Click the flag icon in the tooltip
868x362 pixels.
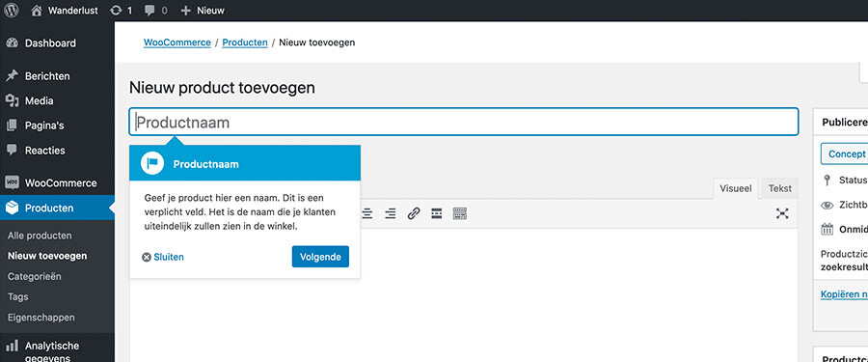point(152,163)
